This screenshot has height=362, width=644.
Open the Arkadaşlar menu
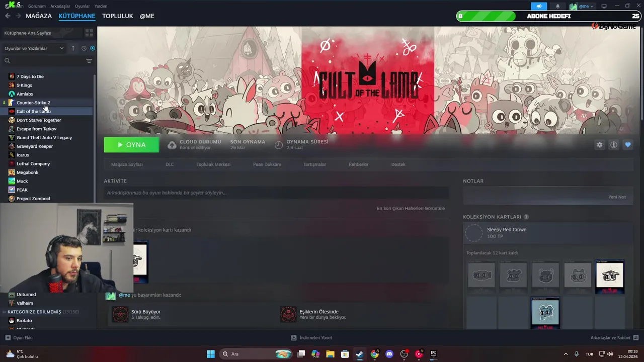[60, 6]
